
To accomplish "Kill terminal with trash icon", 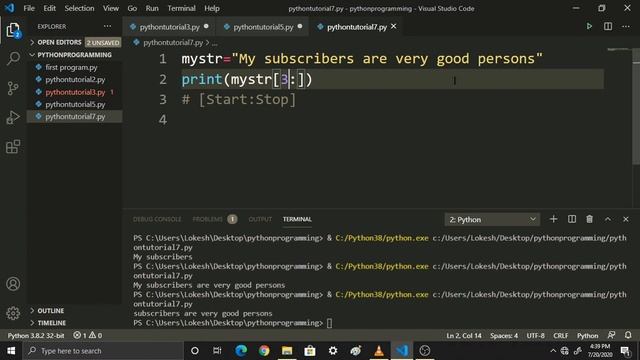I will click(x=589, y=219).
